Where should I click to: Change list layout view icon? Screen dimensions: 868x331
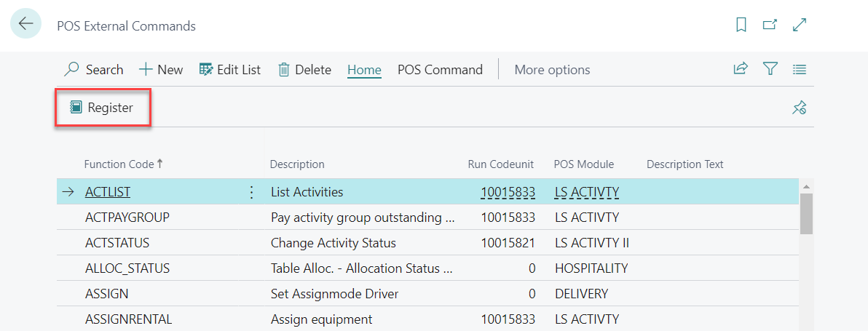(x=800, y=70)
